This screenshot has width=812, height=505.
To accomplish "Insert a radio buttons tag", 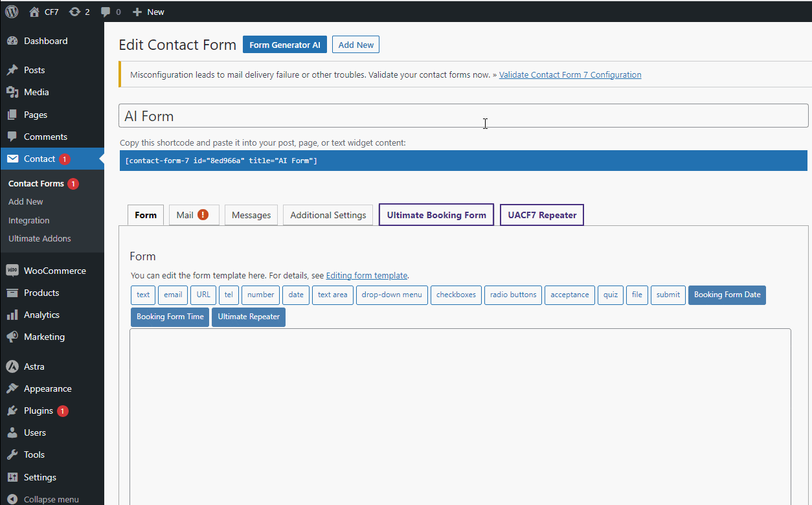I will 513,295.
